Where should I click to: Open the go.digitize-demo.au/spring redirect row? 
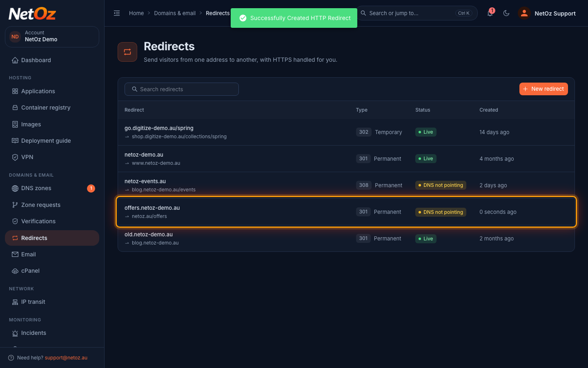click(346, 132)
